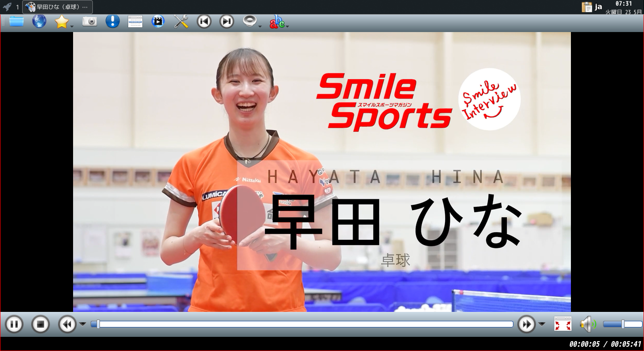This screenshot has height=351, width=644.
Task: Open Favorites with the star icon
Action: (x=62, y=22)
